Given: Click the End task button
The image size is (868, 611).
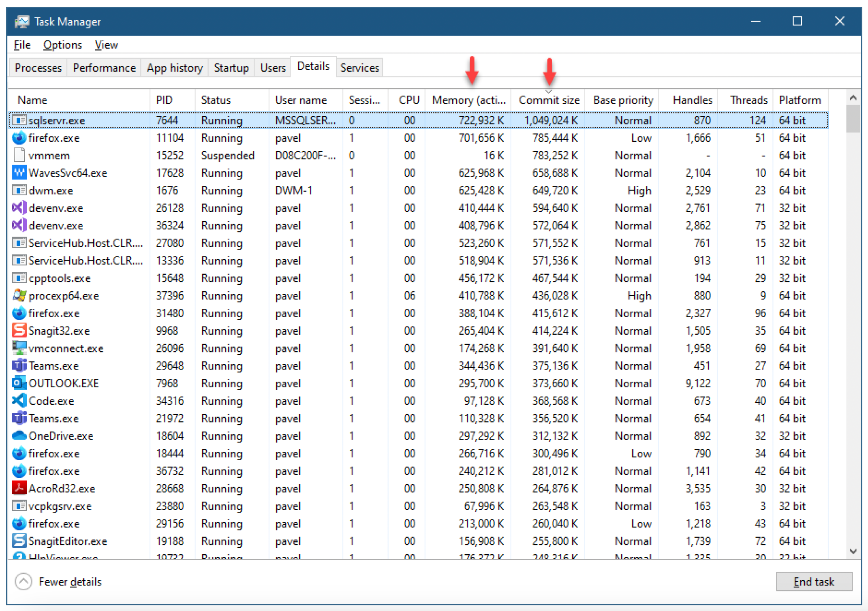Looking at the screenshot, I should point(814,582).
